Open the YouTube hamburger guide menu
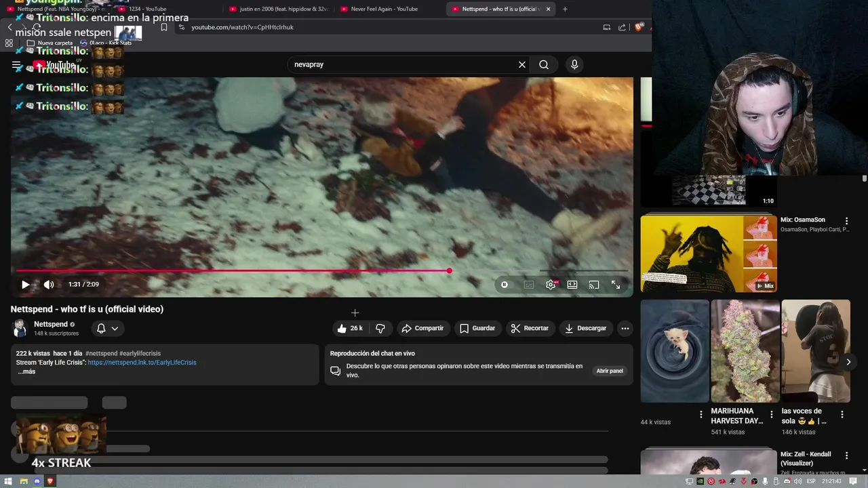The image size is (868, 488). [16, 65]
